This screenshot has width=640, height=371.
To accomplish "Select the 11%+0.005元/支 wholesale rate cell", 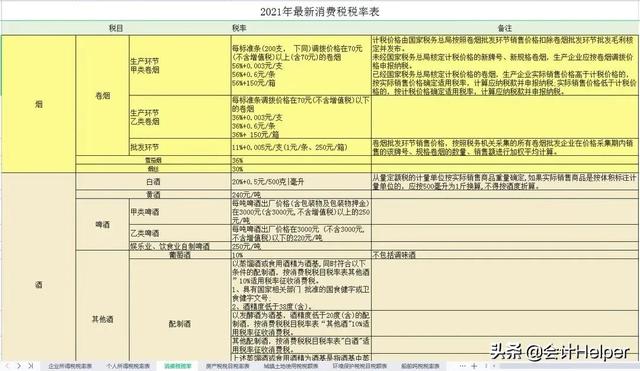I will point(301,147).
